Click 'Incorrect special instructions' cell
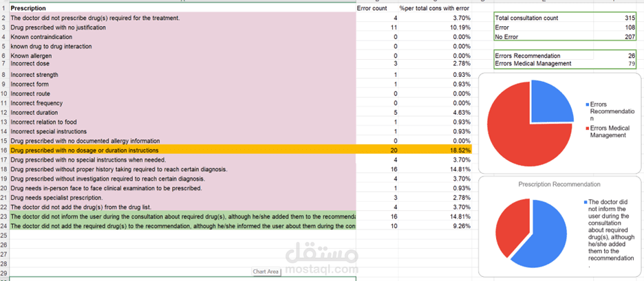 [183, 131]
